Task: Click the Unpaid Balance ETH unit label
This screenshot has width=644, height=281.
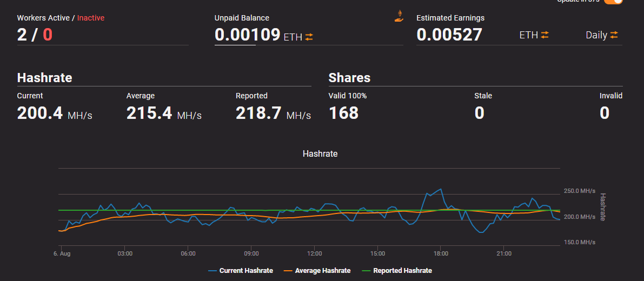Action: click(293, 37)
